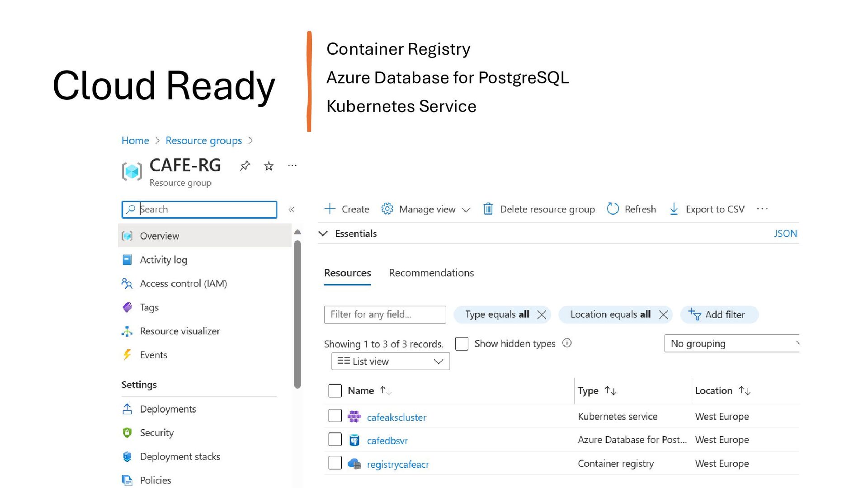Remove the Location equals all filter
The image size is (868, 488).
click(663, 314)
